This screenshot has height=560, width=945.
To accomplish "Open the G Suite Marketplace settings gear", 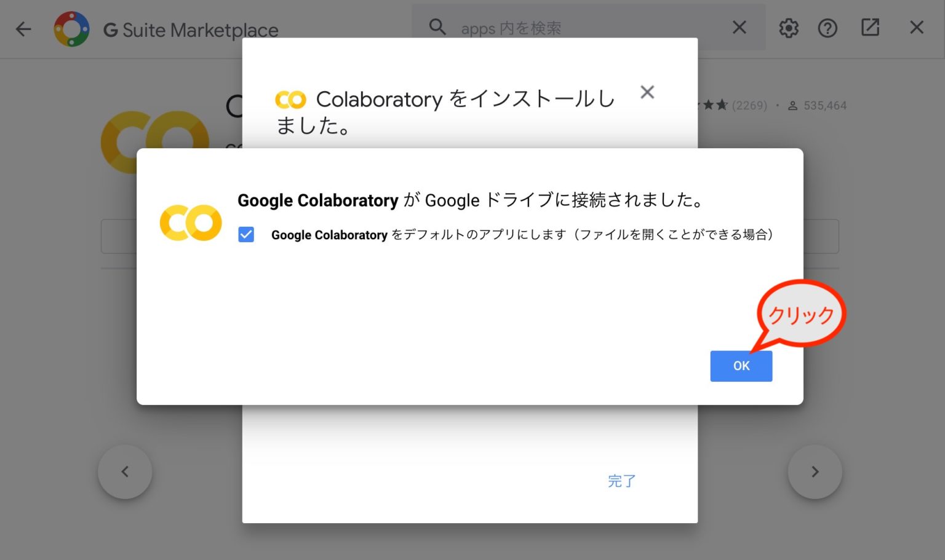I will [788, 28].
